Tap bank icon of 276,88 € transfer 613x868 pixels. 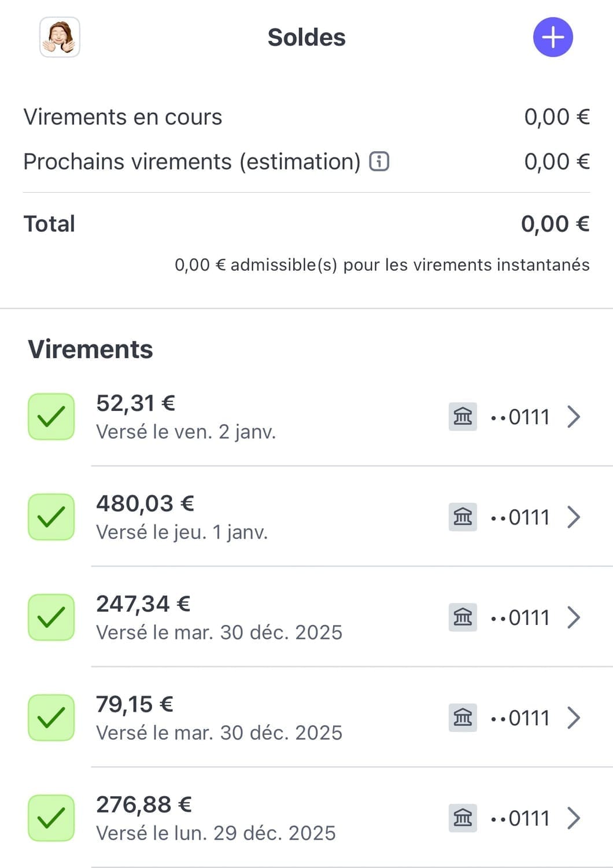463,818
